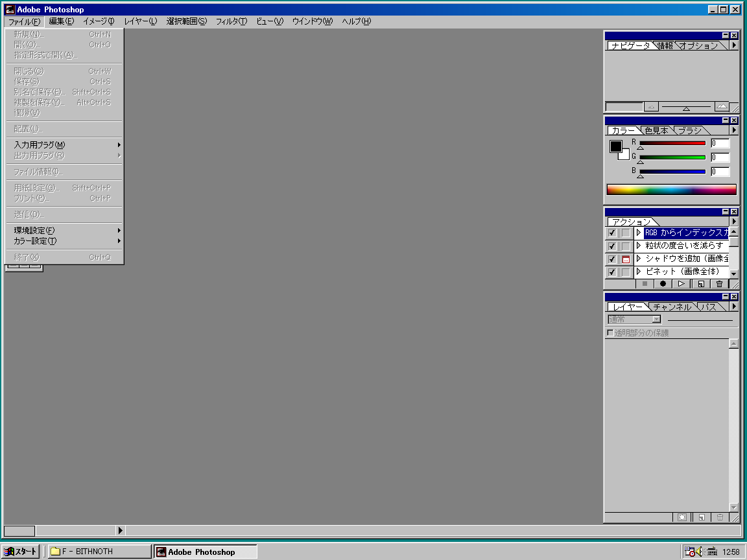747x560 pixels.
Task: Click the volume speaker icon in system tray
Action: point(700,552)
